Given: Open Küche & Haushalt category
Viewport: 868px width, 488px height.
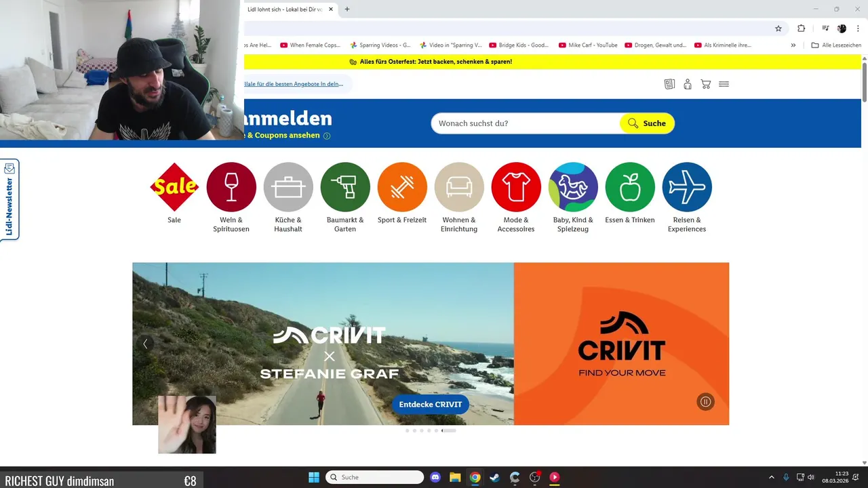Looking at the screenshot, I should click(x=288, y=187).
